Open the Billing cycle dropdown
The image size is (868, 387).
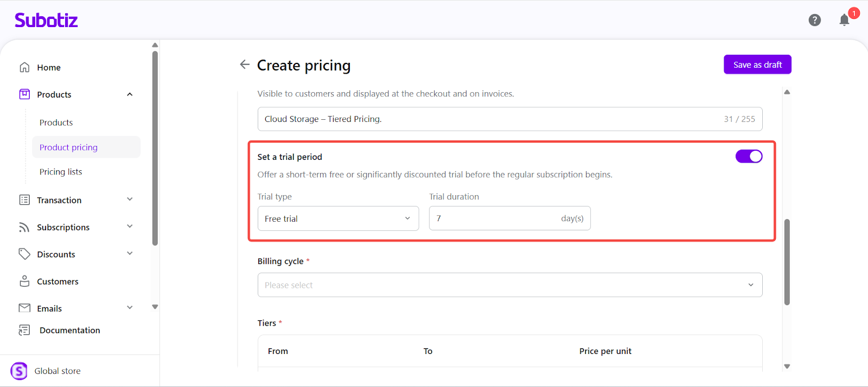point(509,285)
